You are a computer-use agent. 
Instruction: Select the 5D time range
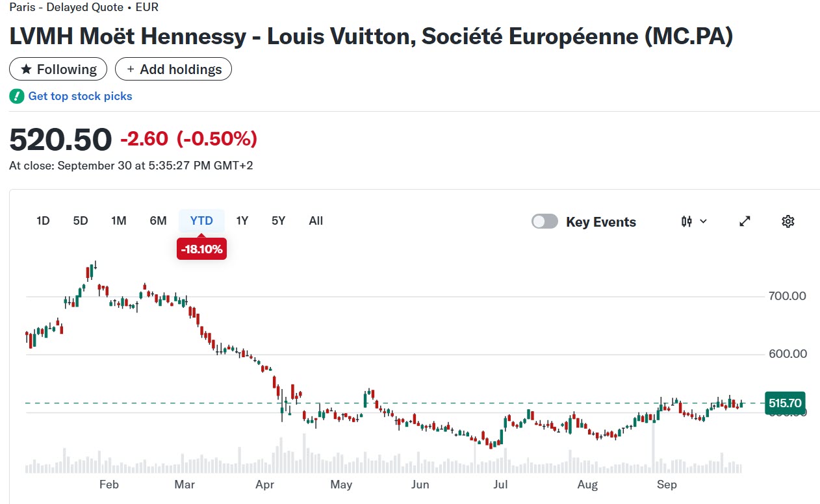(81, 221)
